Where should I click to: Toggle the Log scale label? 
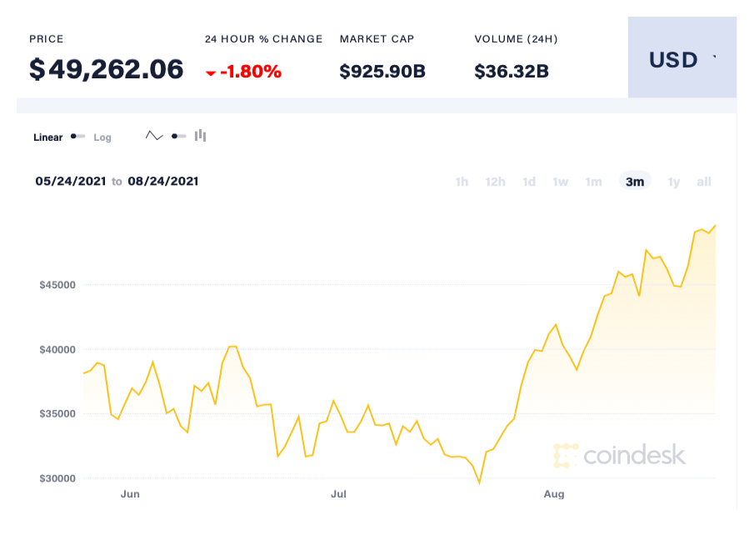pyautogui.click(x=102, y=137)
